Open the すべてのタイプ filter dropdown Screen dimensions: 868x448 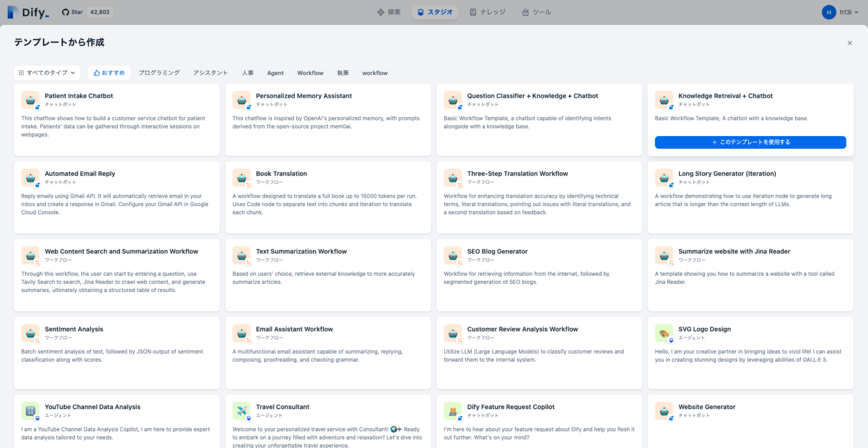click(47, 72)
